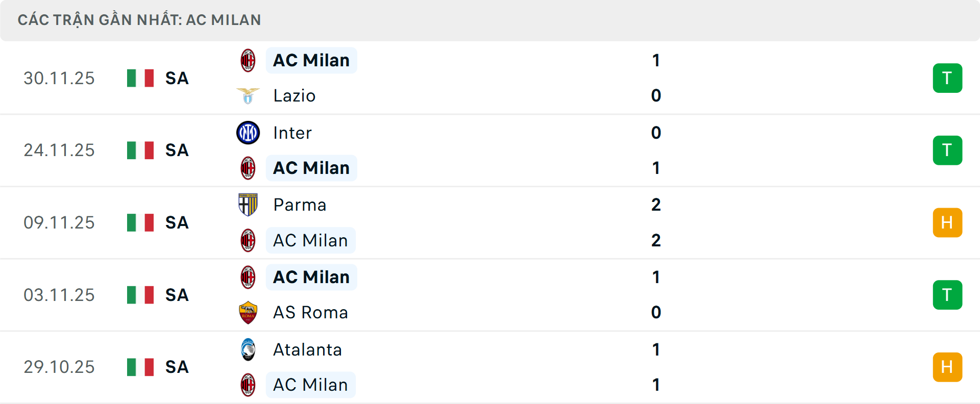Click the Italy flag next to 30.11.25
The width and height of the screenshot is (980, 404).
pos(140,78)
